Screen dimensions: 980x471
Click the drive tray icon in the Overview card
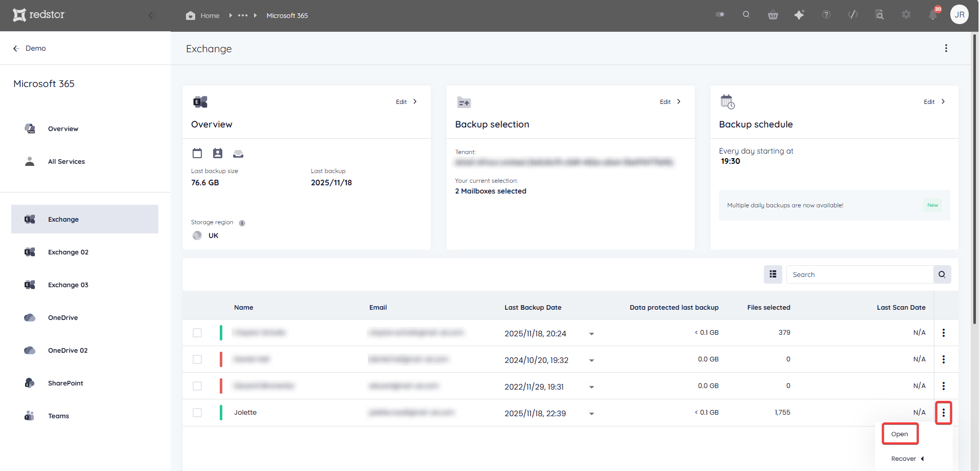point(238,154)
